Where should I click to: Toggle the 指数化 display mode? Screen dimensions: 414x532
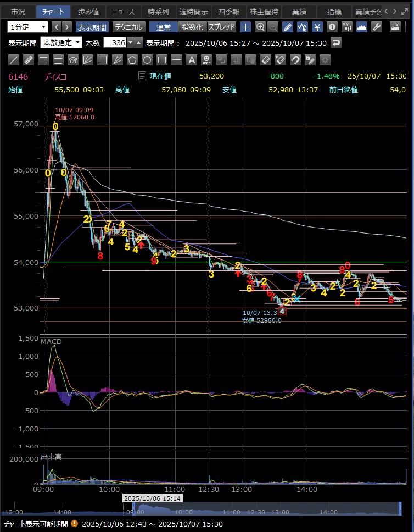(192, 27)
